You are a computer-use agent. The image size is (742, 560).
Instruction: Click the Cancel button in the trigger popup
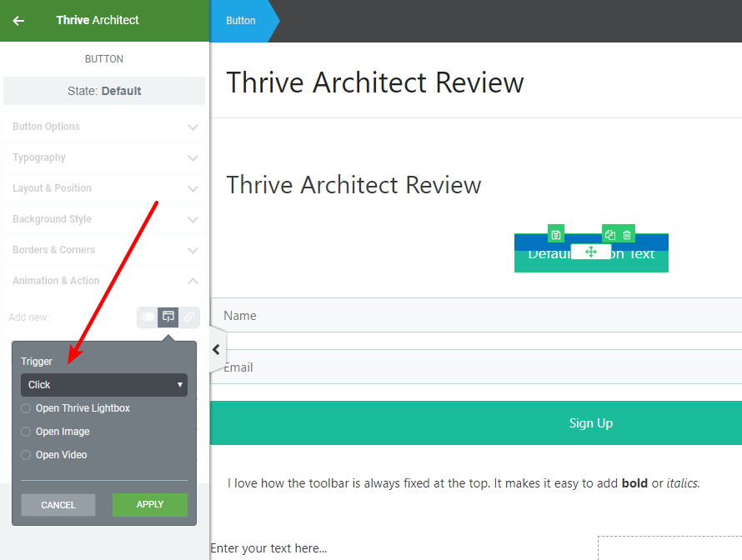tap(58, 505)
